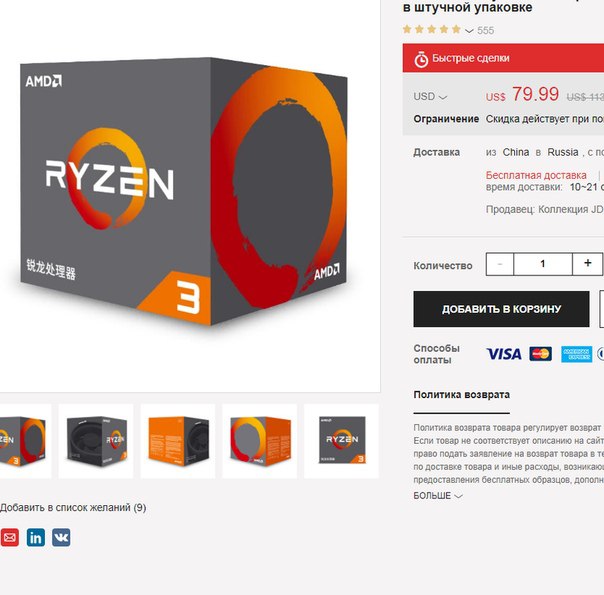604x595 pixels.
Task: Open the USD currency dropdown
Action: tap(430, 96)
